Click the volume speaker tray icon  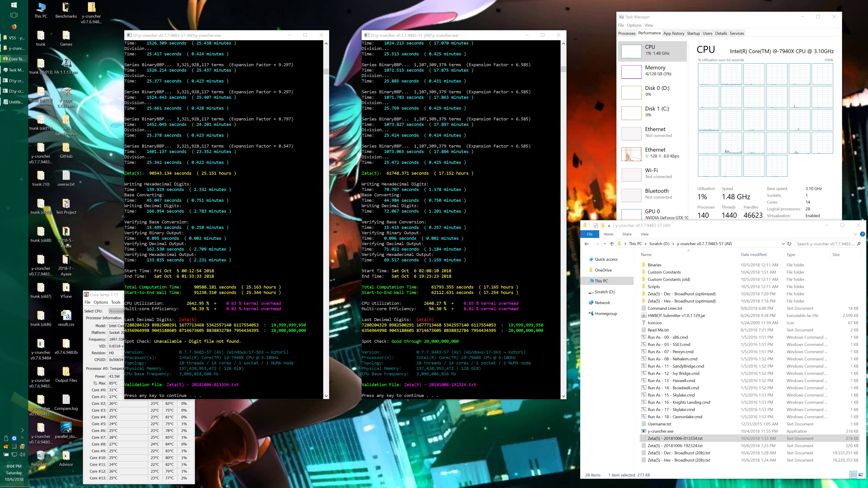[x=22, y=454]
